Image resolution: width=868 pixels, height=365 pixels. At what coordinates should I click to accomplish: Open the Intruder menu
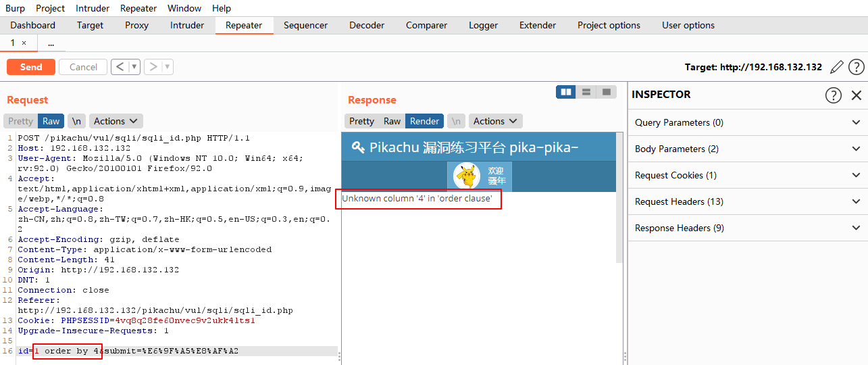(93, 8)
